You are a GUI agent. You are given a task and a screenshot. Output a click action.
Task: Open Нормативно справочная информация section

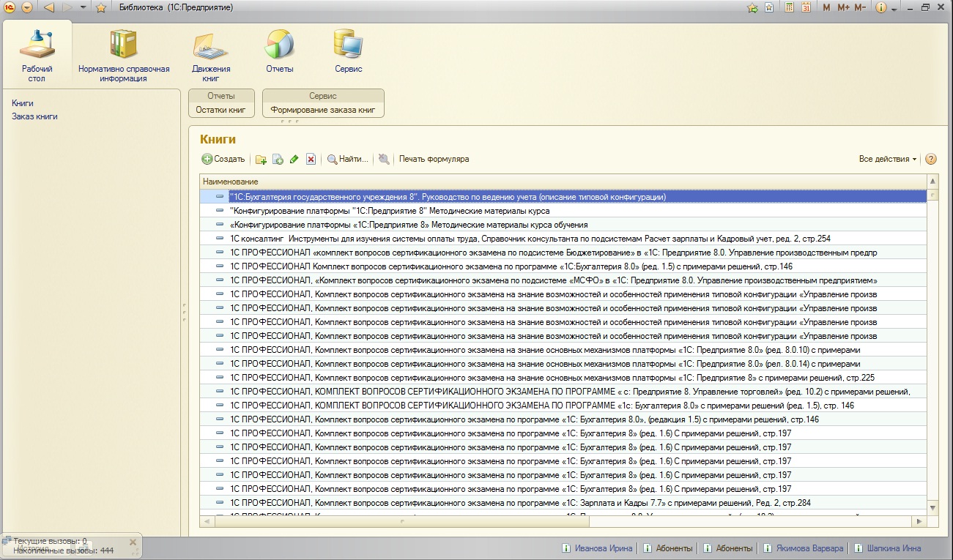pyautogui.click(x=124, y=55)
